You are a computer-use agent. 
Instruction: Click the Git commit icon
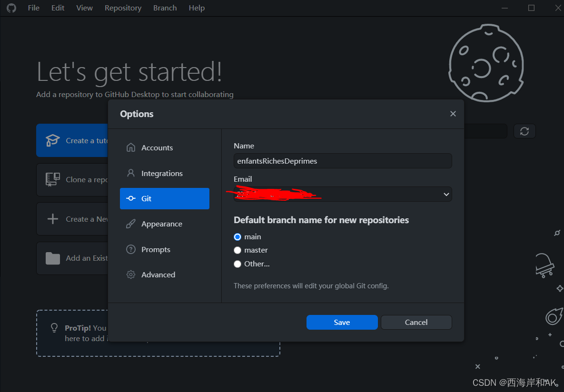tap(131, 198)
